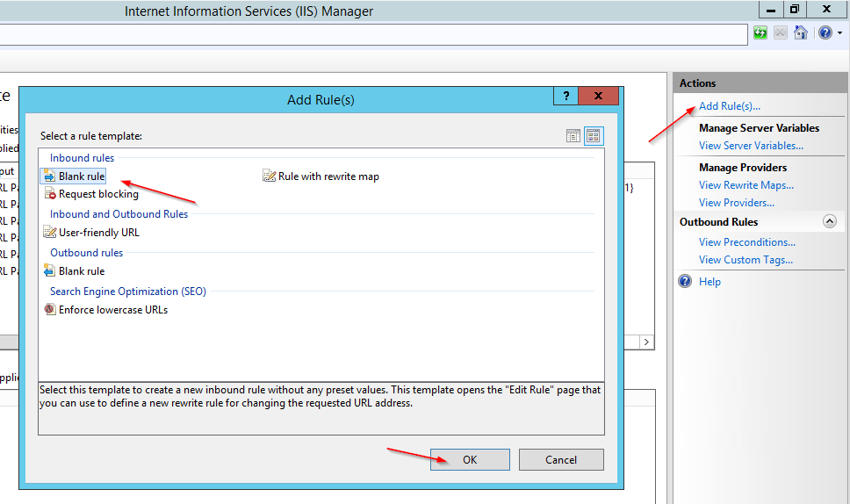Select the User-friendly URL template

pyautogui.click(x=91, y=233)
